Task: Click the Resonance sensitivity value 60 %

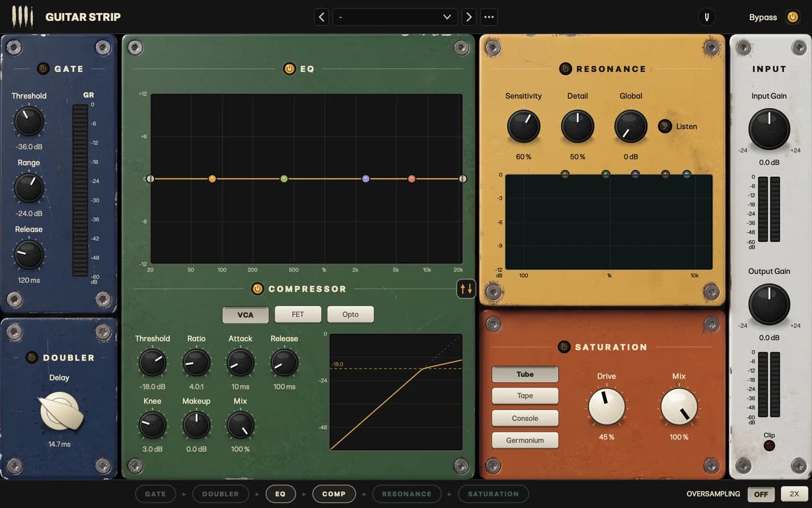Action: [x=524, y=157]
